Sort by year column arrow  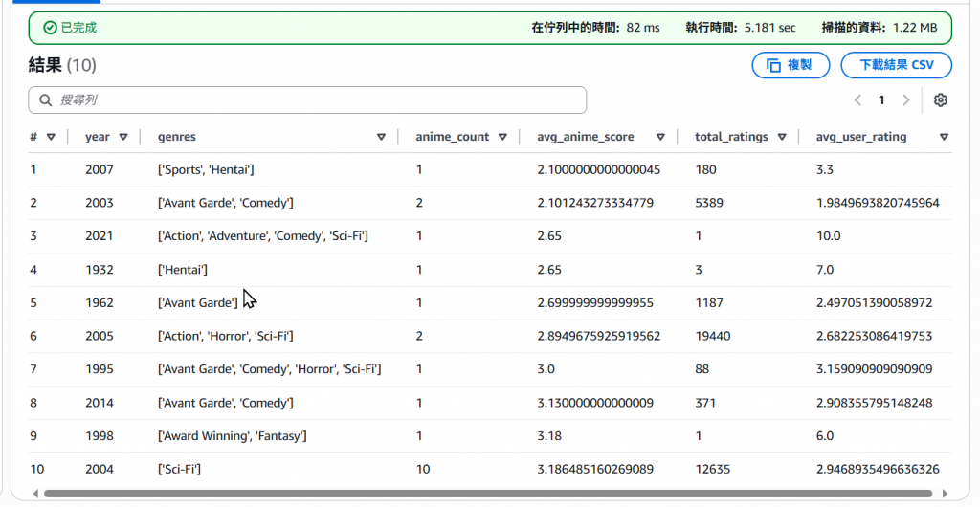tap(123, 137)
